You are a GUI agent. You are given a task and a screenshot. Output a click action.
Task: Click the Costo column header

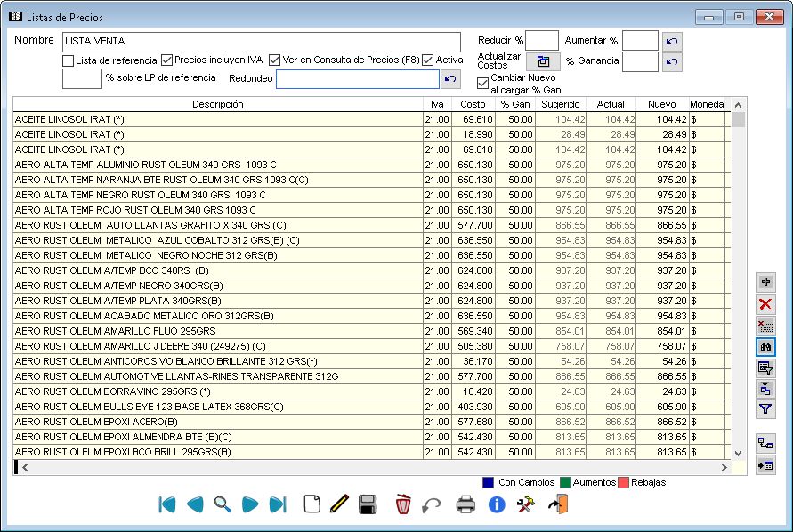[x=473, y=104]
